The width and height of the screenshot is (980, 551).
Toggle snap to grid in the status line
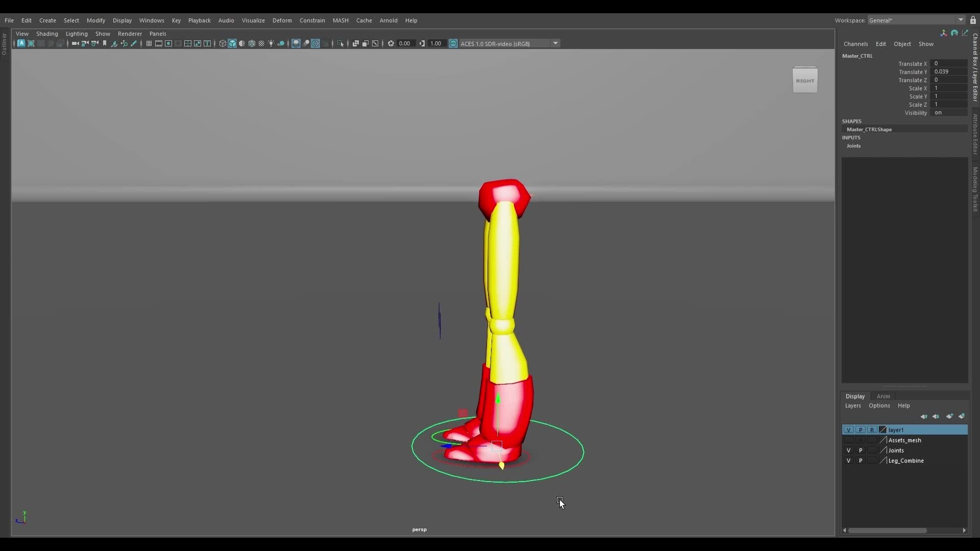pos(149,43)
